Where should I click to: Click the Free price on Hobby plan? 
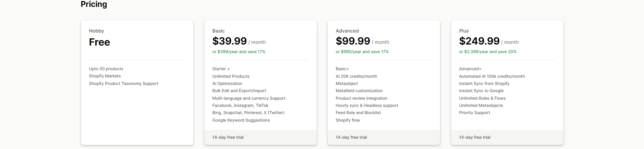point(99,42)
